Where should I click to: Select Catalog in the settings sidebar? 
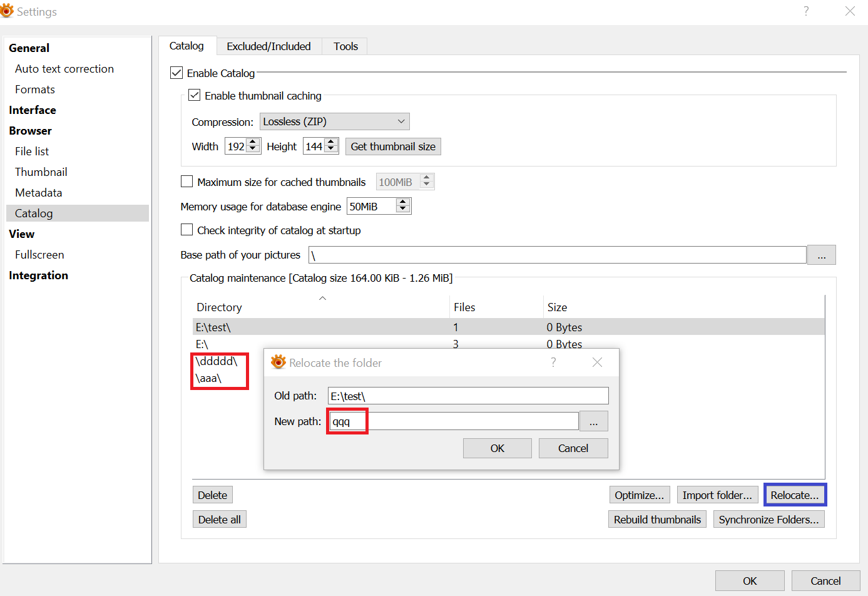[78, 213]
